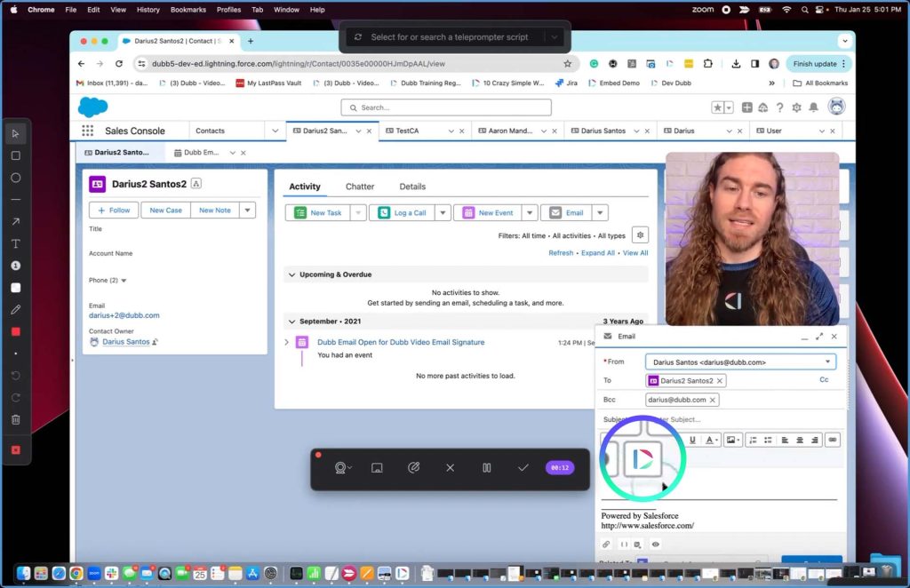Pop out the Email composer window

(818, 337)
